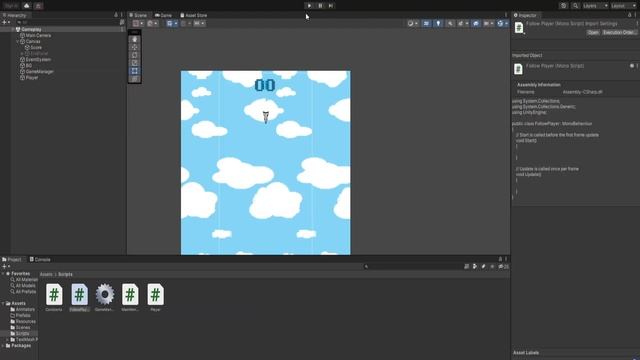
Task: Select the Player script asset
Action: (156, 298)
